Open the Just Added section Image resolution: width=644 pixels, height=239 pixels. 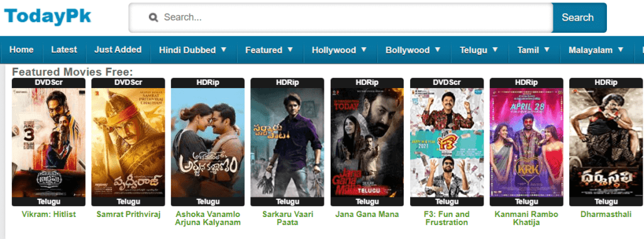118,50
